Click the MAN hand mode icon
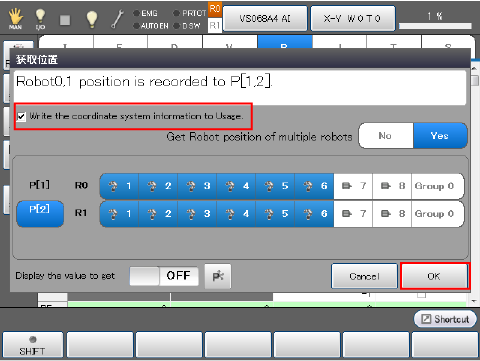 (x=15, y=19)
